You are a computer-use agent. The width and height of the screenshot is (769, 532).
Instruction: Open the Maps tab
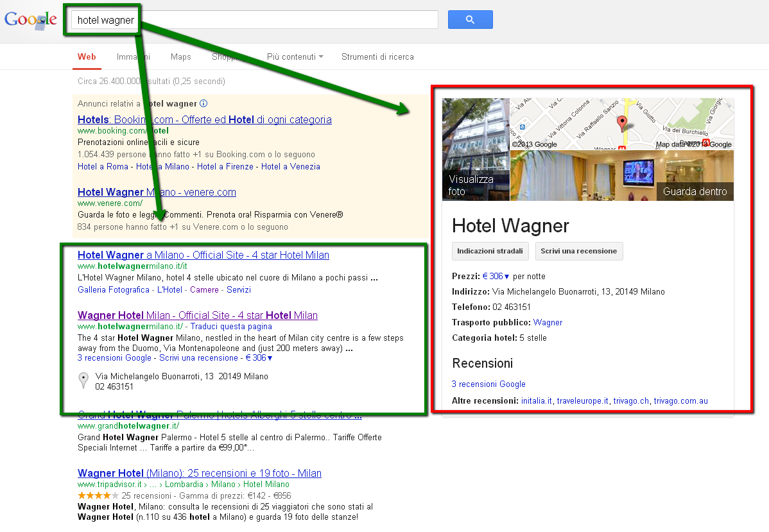click(x=180, y=57)
